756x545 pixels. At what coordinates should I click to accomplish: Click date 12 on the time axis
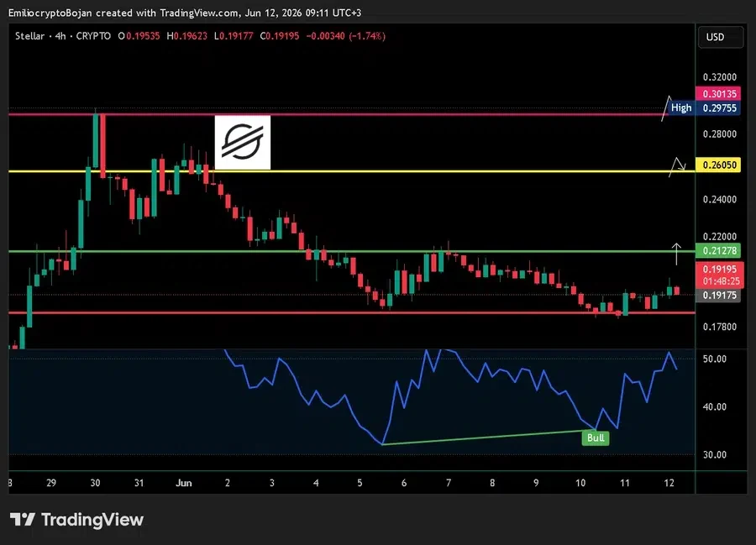669,483
